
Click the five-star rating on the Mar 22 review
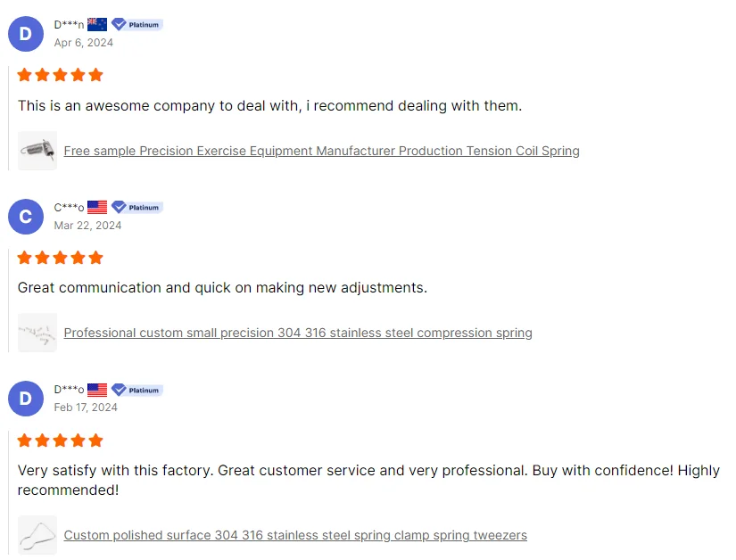[61, 258]
